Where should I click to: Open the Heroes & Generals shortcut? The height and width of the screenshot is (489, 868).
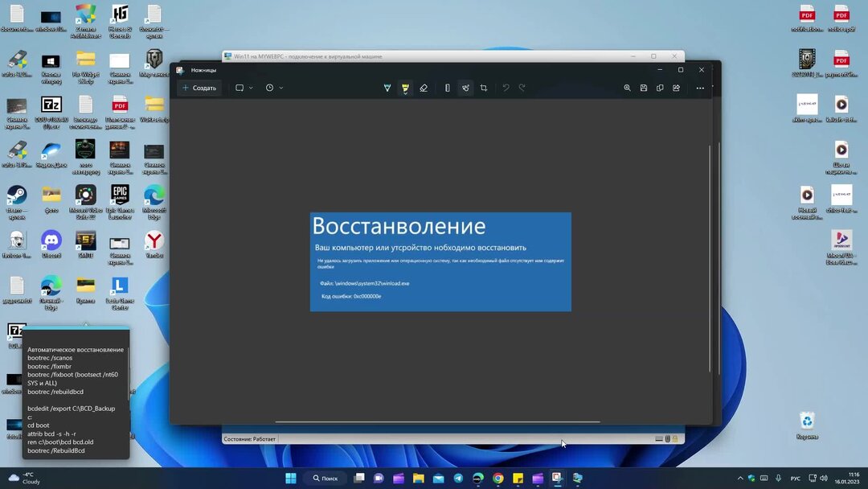tap(120, 21)
